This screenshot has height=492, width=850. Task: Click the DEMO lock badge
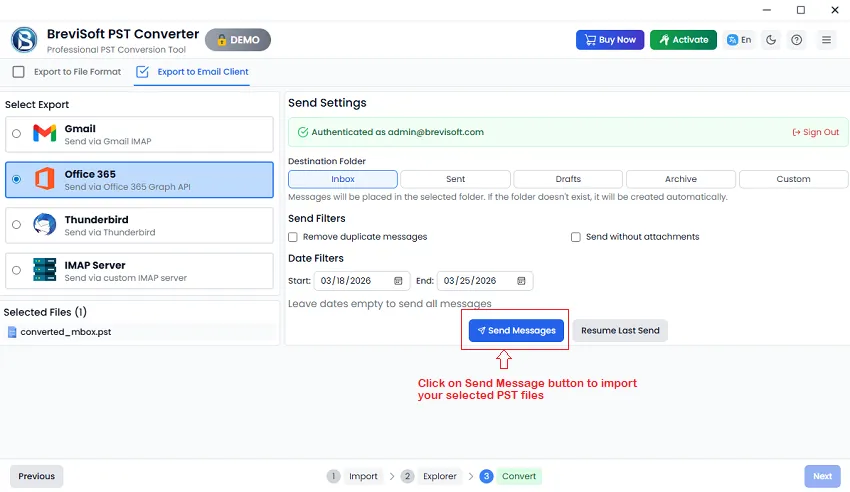coord(238,40)
